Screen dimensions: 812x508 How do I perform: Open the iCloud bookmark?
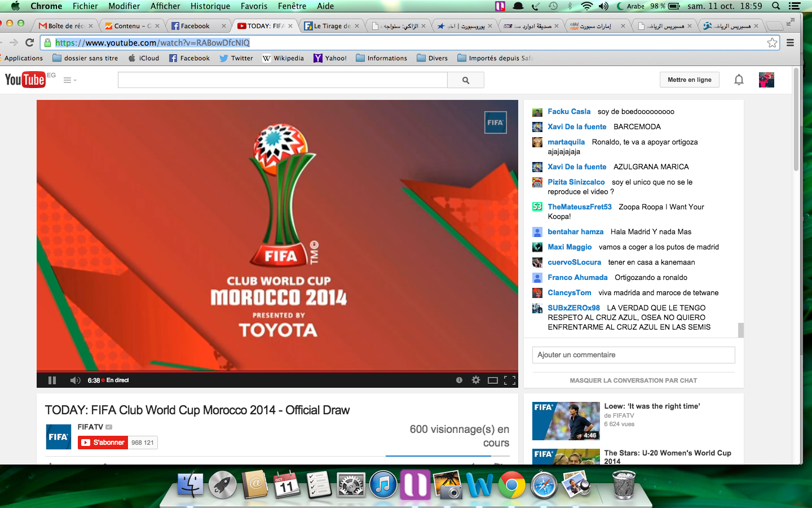[144, 58]
